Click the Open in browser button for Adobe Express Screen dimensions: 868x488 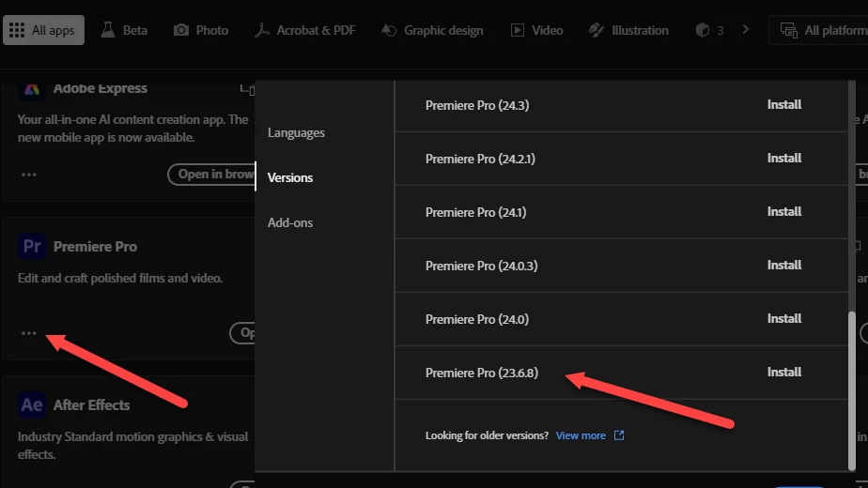211,175
